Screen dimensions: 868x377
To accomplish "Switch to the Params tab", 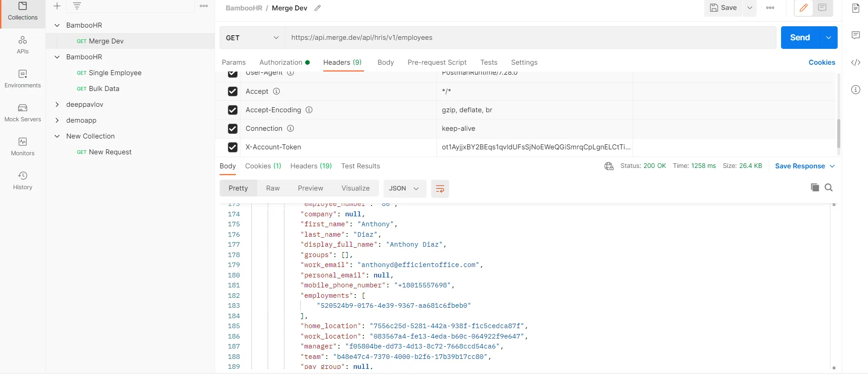I will [x=234, y=62].
